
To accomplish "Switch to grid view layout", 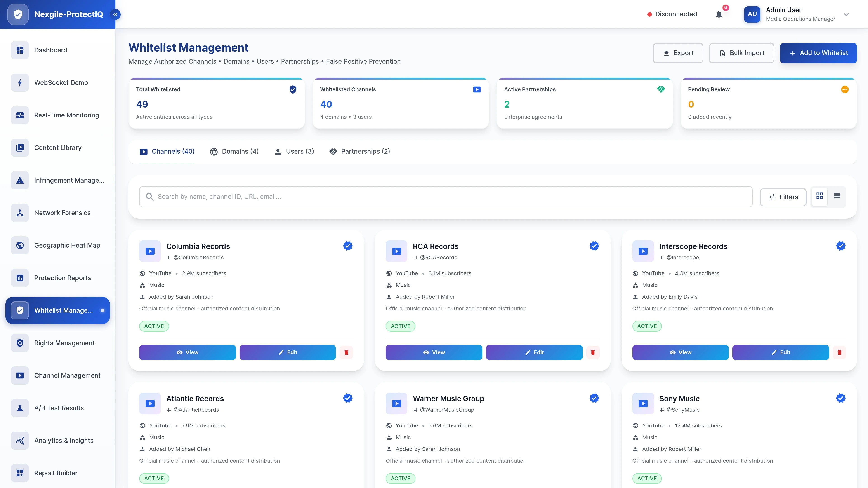I will pos(819,196).
